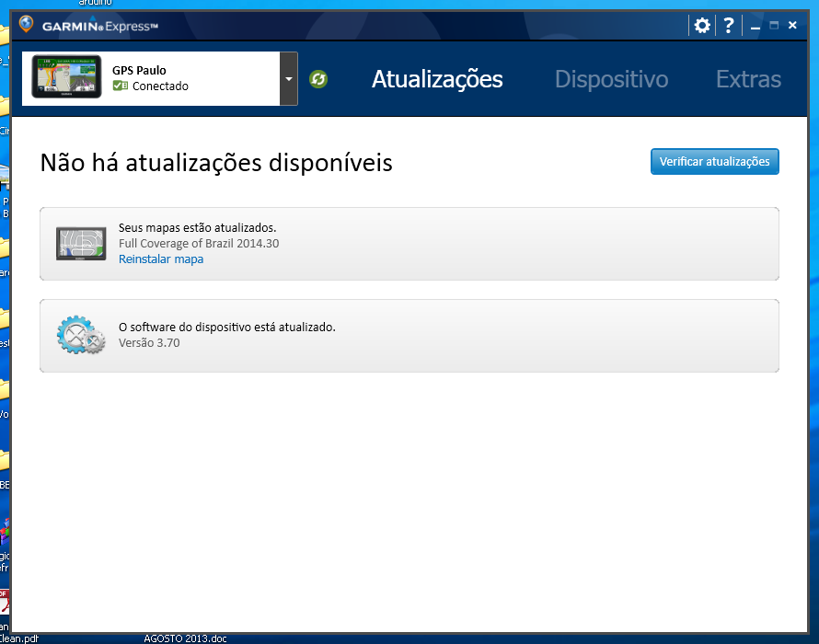Image resolution: width=819 pixels, height=644 pixels.
Task: Click the 'Full Coverage of Brazil 2014.30' text
Action: (x=199, y=244)
